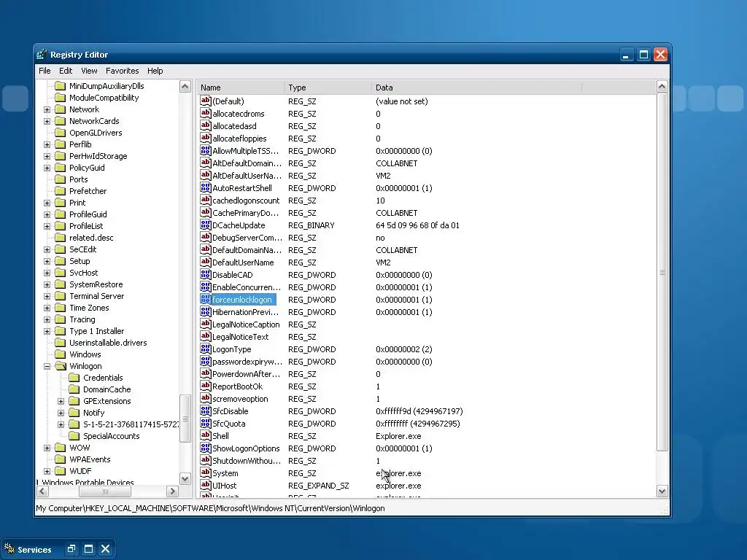Expand the ProfileList key
The width and height of the screenshot is (747, 560).
click(x=47, y=226)
